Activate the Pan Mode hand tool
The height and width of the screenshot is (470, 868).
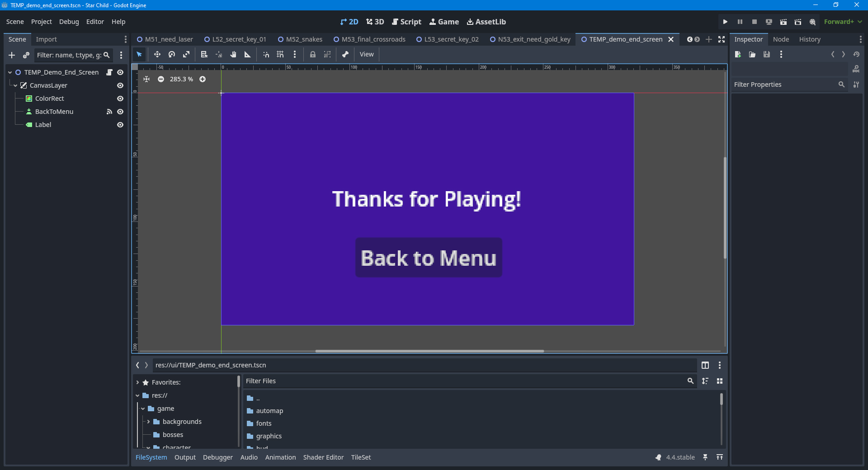(x=233, y=54)
